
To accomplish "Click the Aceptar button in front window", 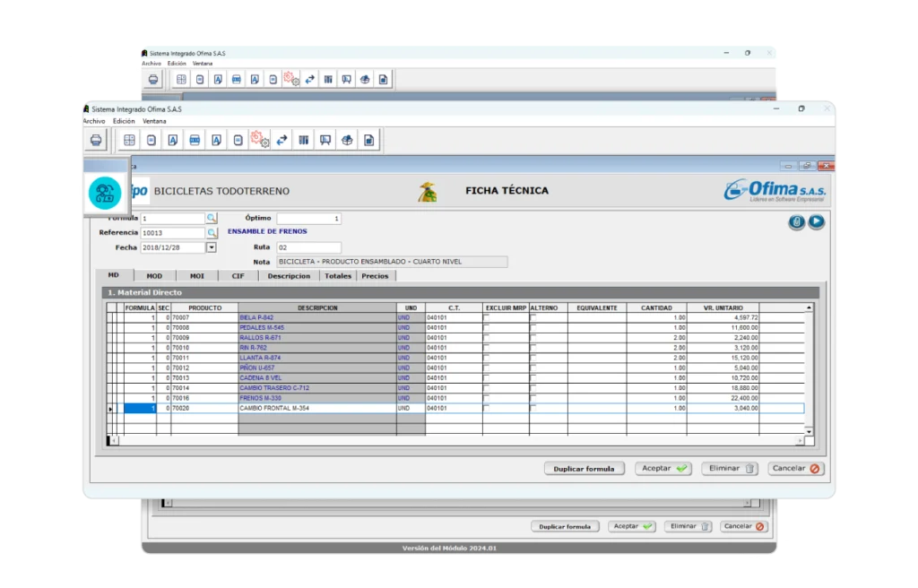I will 663,469.
